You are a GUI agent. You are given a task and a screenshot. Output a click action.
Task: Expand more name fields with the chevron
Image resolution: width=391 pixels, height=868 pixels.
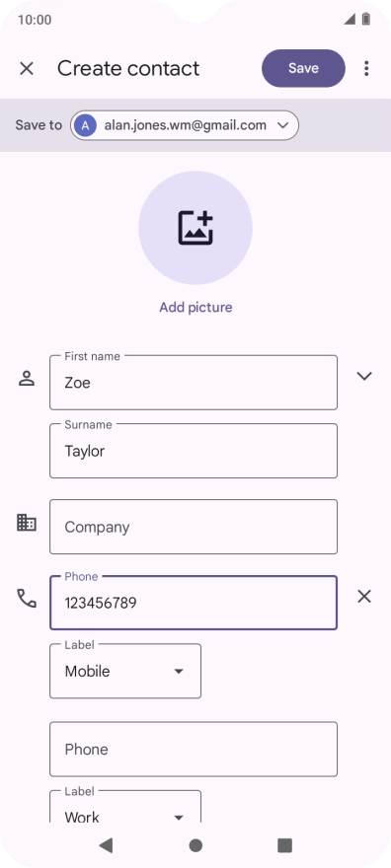(x=364, y=377)
